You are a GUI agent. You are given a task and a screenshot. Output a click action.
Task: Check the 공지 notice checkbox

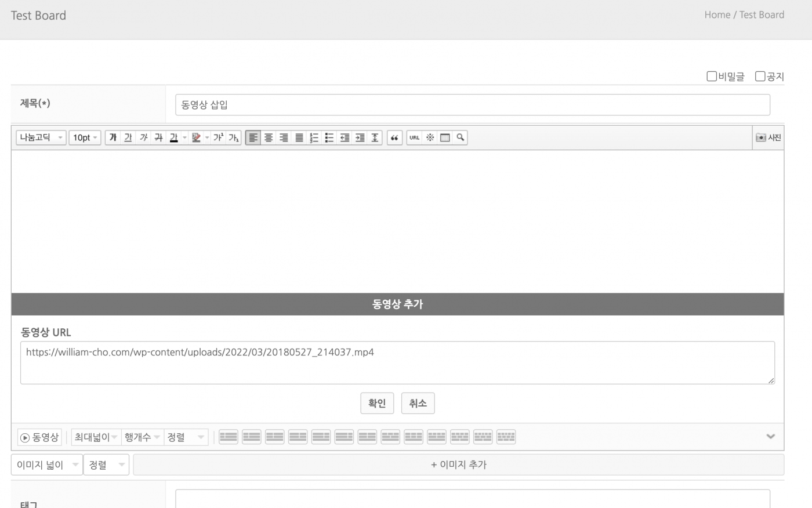760,76
